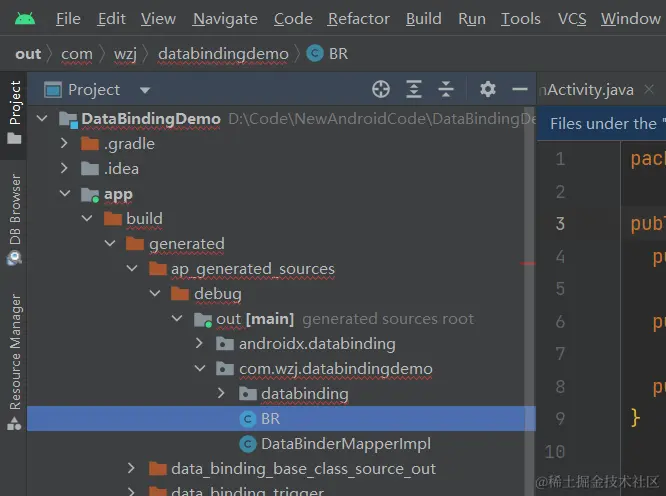Select DataBinderMapperImpl in the tree
The height and width of the screenshot is (496, 666).
pos(346,444)
